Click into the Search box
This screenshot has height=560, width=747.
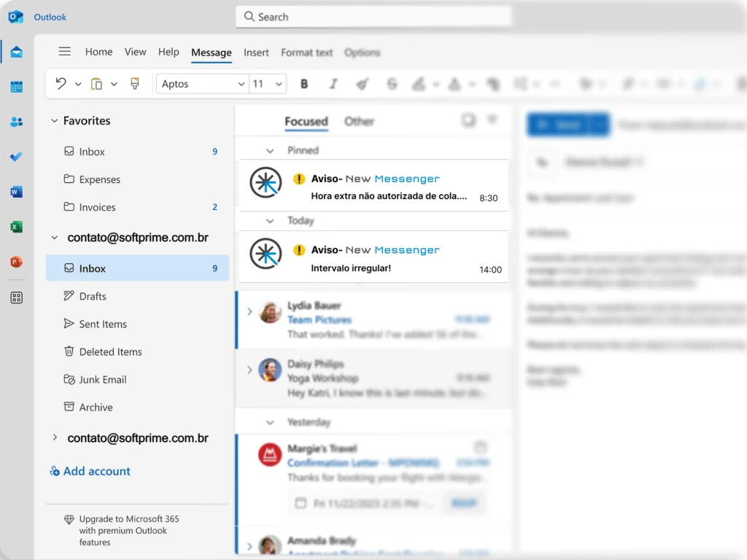(x=373, y=17)
